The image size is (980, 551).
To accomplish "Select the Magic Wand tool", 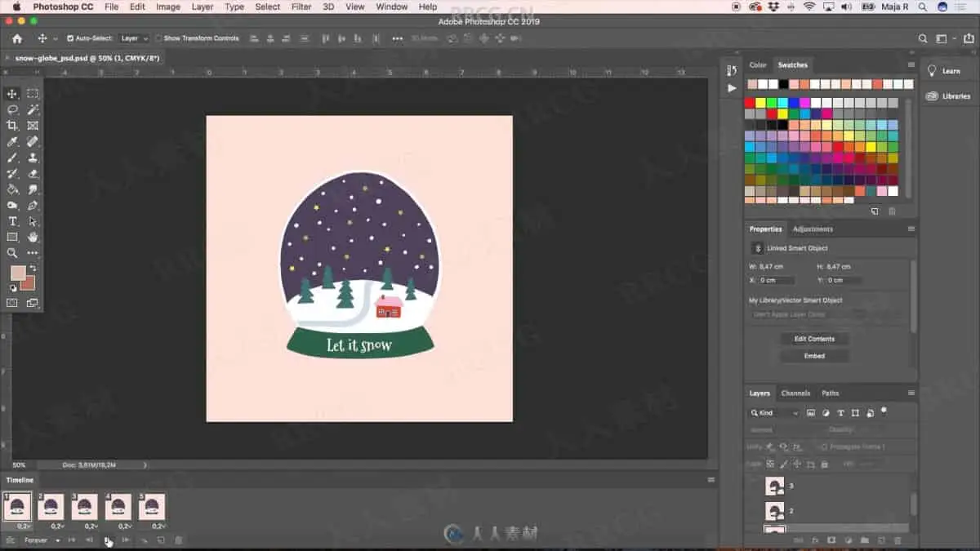I will [33, 109].
